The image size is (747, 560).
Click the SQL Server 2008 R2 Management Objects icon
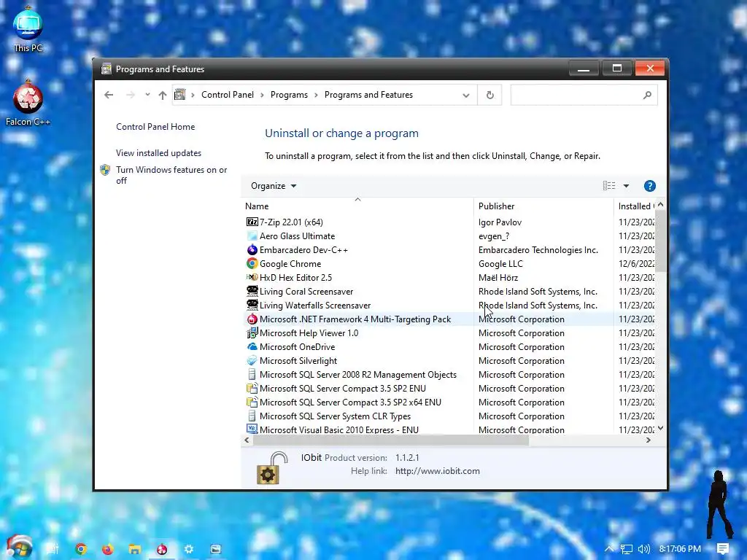point(252,374)
